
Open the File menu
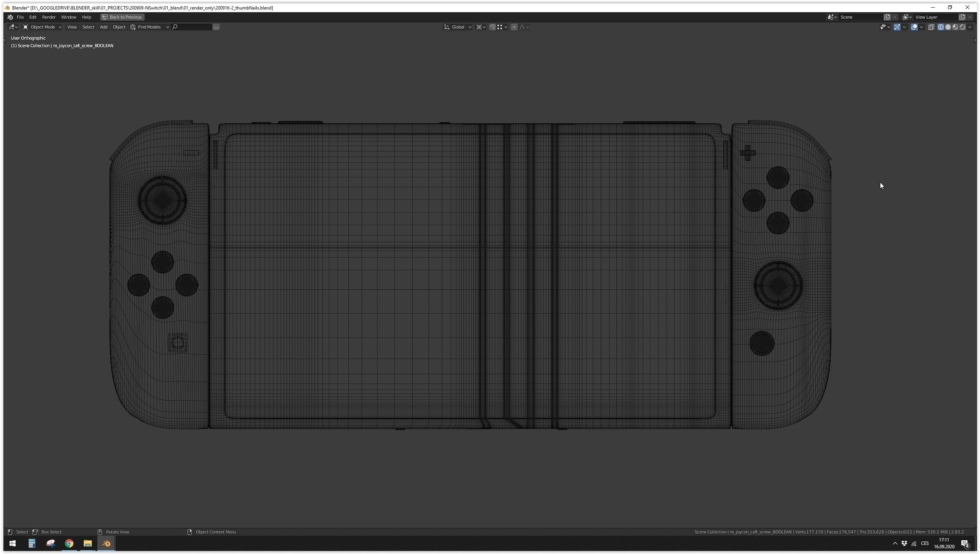[20, 17]
